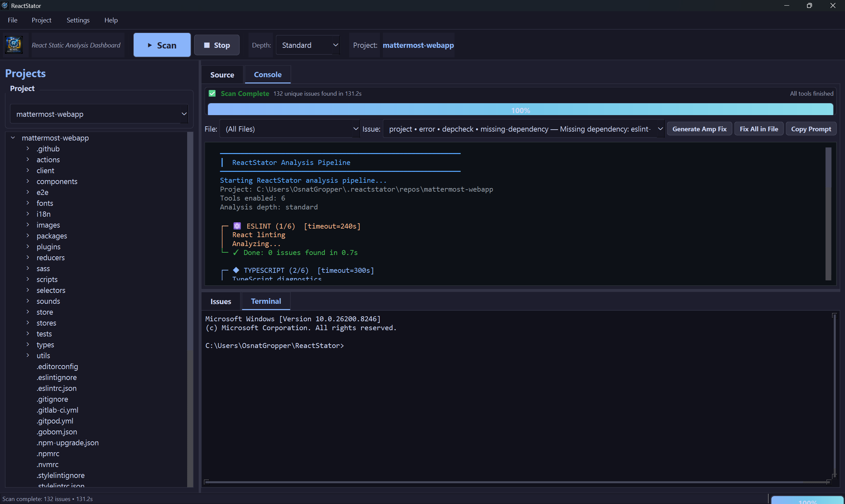Expand the plugins folder
This screenshot has height=504, width=845.
[x=28, y=246]
